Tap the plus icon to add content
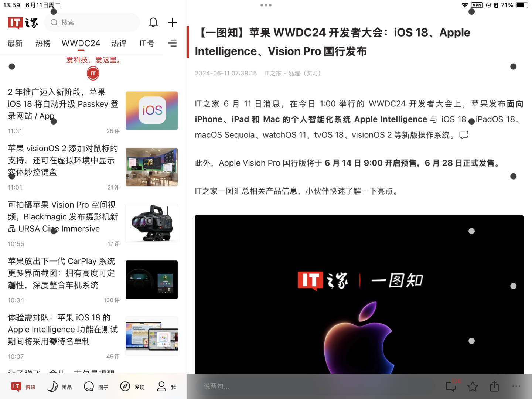 [x=172, y=22]
